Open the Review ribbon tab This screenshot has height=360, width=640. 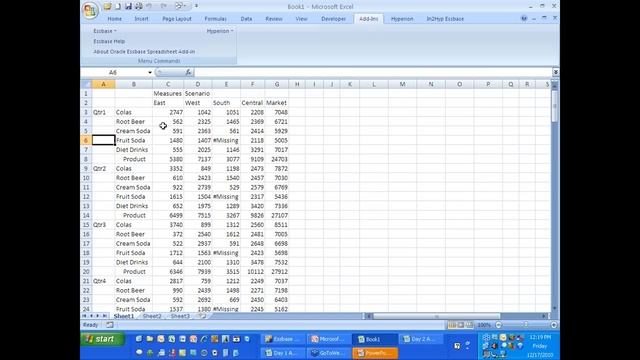pyautogui.click(x=274, y=19)
